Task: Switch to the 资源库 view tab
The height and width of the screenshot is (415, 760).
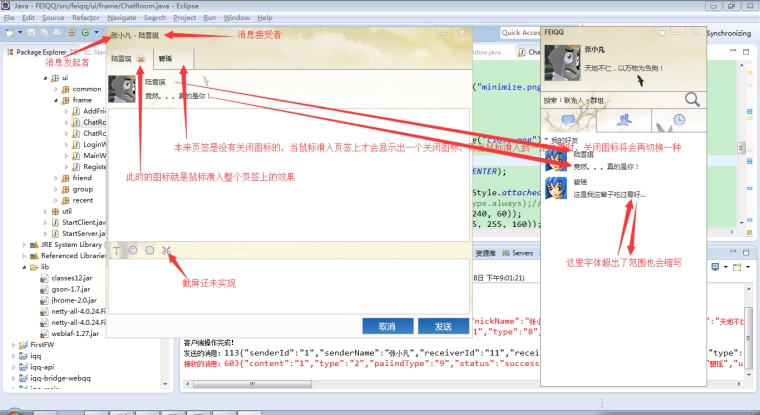Action: point(485,253)
